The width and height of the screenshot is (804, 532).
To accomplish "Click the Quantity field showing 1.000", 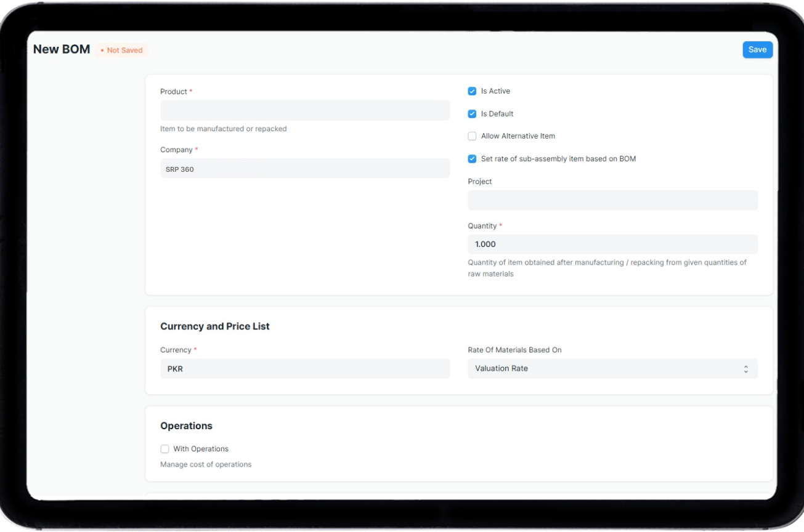I will [x=612, y=244].
